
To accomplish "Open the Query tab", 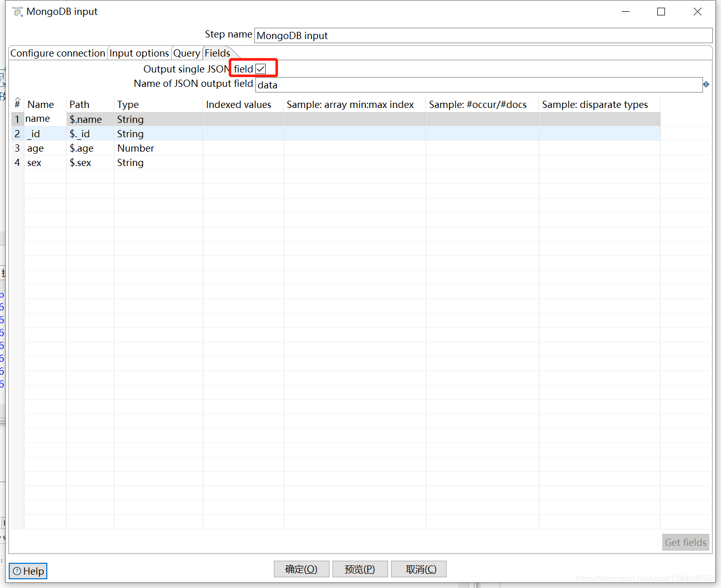I will click(x=187, y=53).
